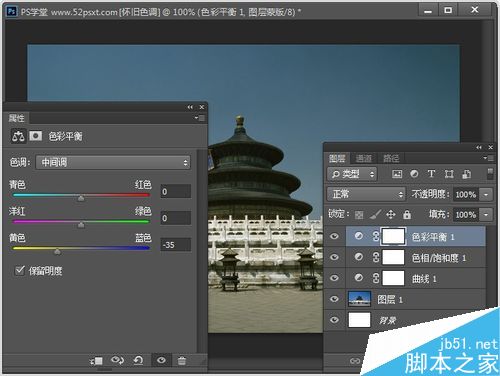Filter layers by type (T) icon
The image size is (500, 376).
(x=431, y=174)
